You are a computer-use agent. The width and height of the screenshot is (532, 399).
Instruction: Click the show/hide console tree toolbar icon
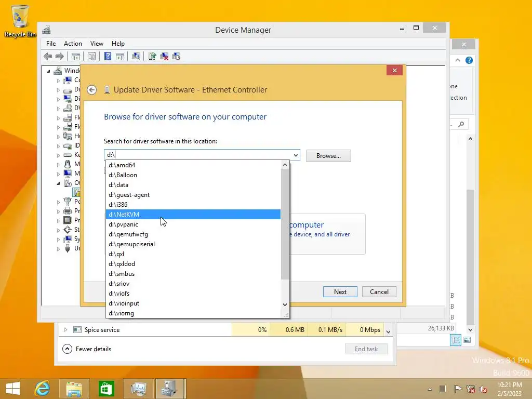pos(76,56)
